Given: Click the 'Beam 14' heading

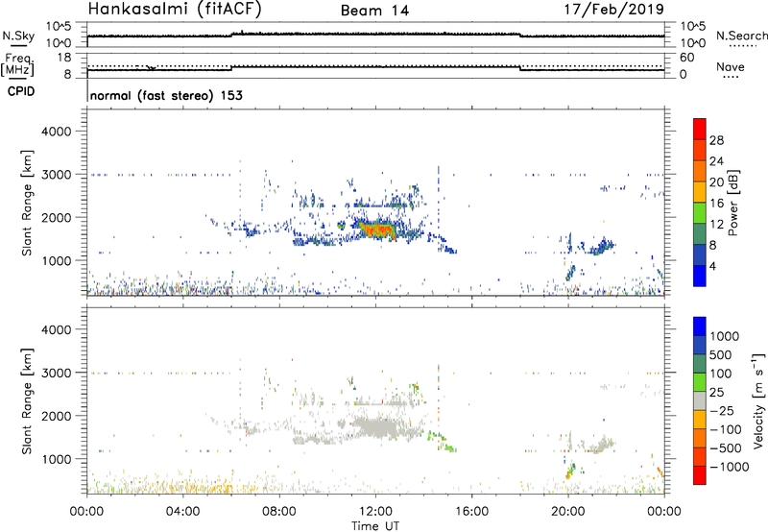Looking at the screenshot, I should tap(374, 11).
